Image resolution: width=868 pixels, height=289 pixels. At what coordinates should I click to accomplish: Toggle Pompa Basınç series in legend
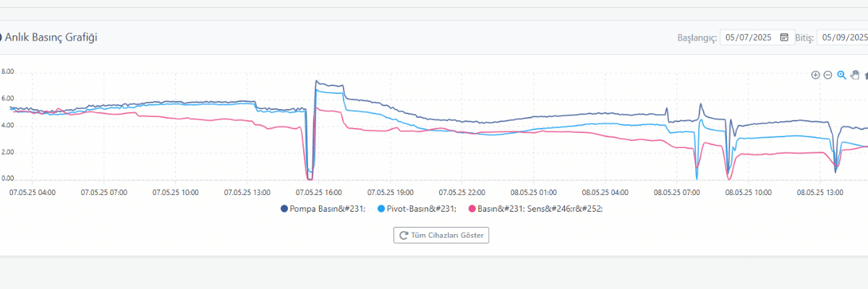(327, 209)
